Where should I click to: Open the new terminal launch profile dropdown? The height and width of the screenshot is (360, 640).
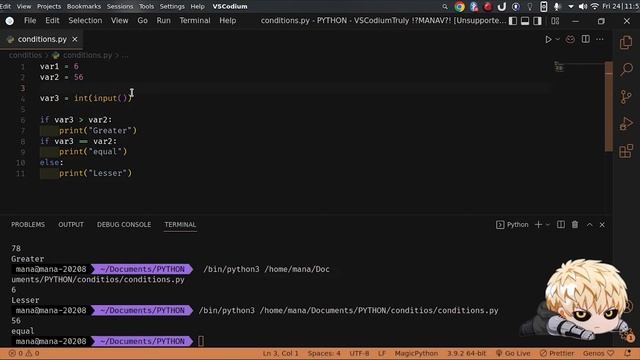click(x=548, y=225)
